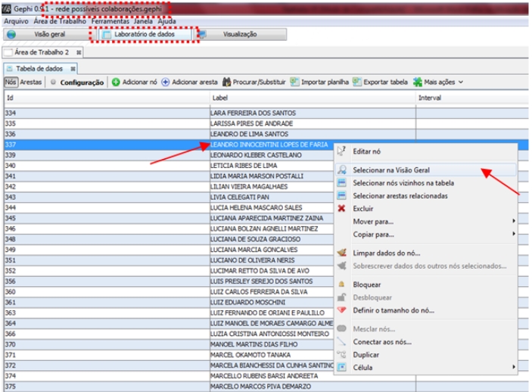Expand the Mover para submenu
Viewport: 532px width, 392px height.
[x=513, y=221]
